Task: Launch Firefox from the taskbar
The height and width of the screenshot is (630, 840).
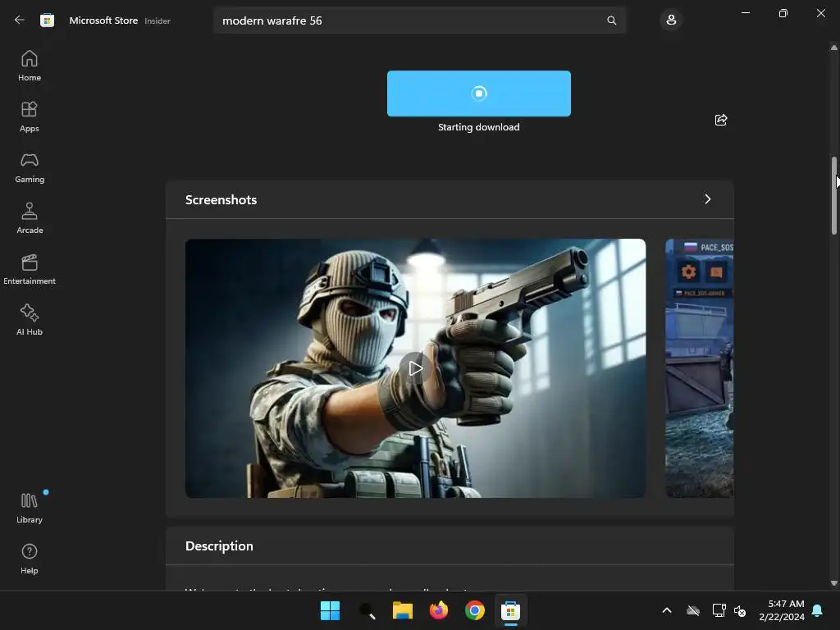Action: click(x=439, y=610)
